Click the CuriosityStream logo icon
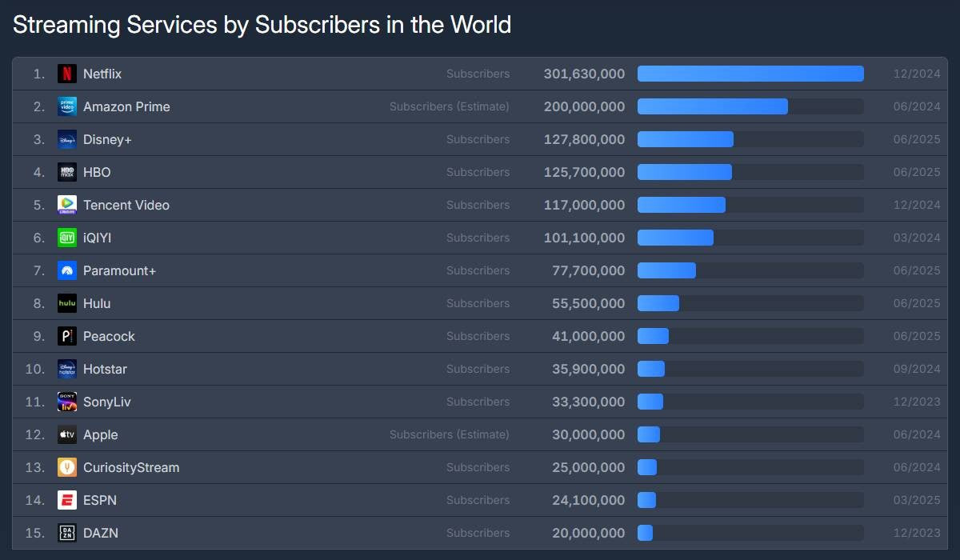This screenshot has width=960, height=560. tap(67, 467)
